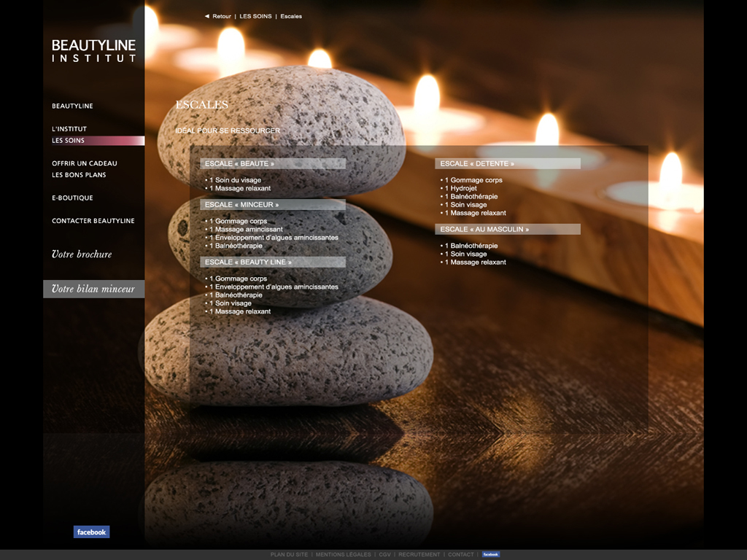Open the LES SOINS menu entry
This screenshot has width=747, height=560.
point(69,141)
